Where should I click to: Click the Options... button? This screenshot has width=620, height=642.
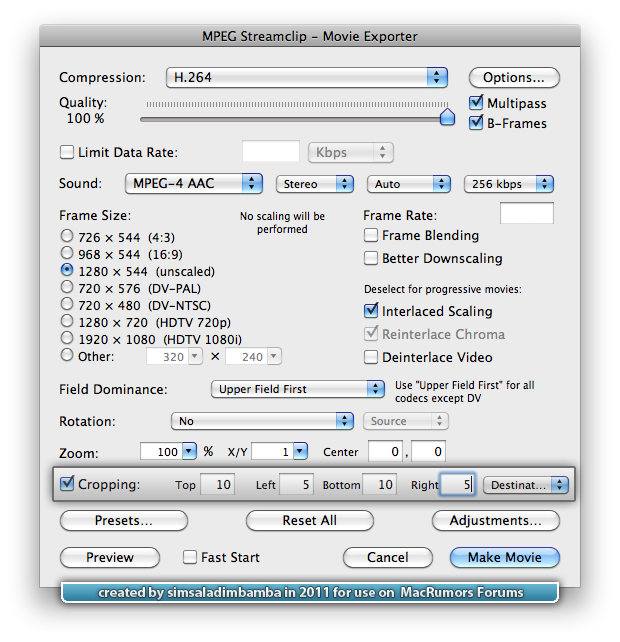514,77
